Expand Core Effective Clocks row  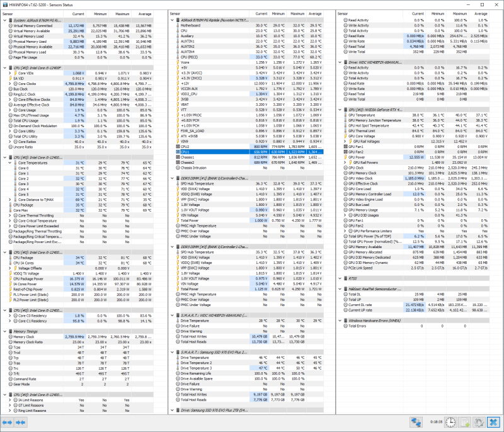point(9,99)
